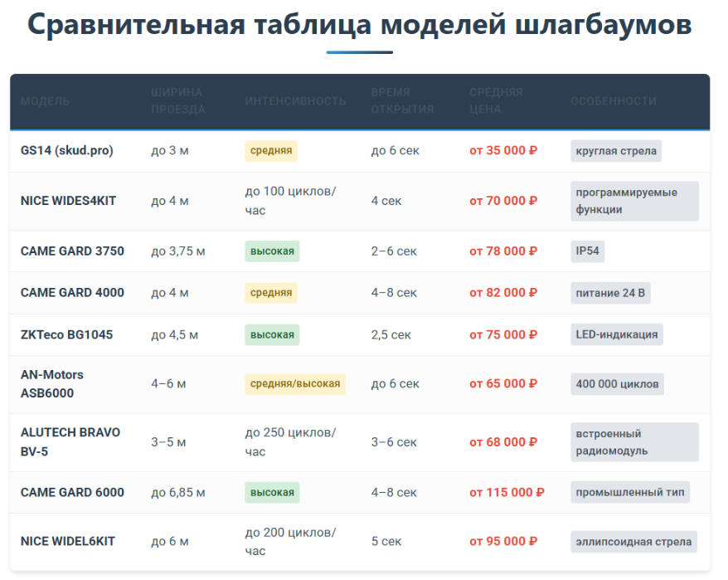
Task: Click the price 'от 115 000 ₽'
Action: 507,492
